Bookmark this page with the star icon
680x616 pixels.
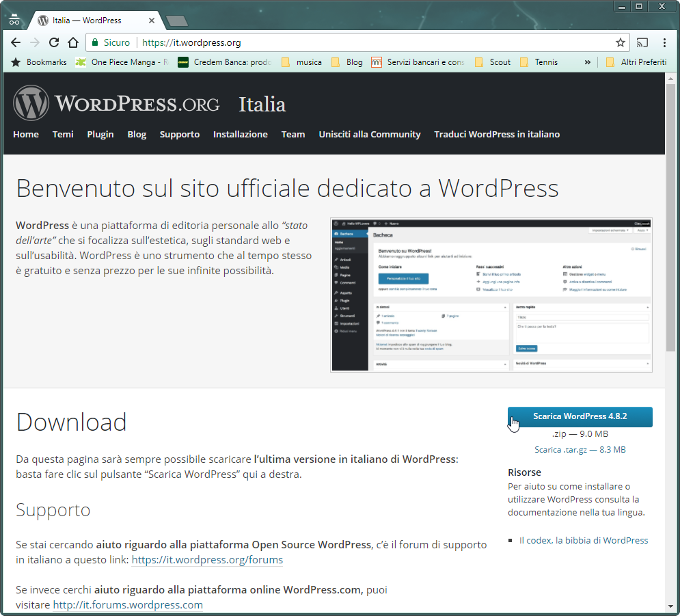tap(620, 42)
